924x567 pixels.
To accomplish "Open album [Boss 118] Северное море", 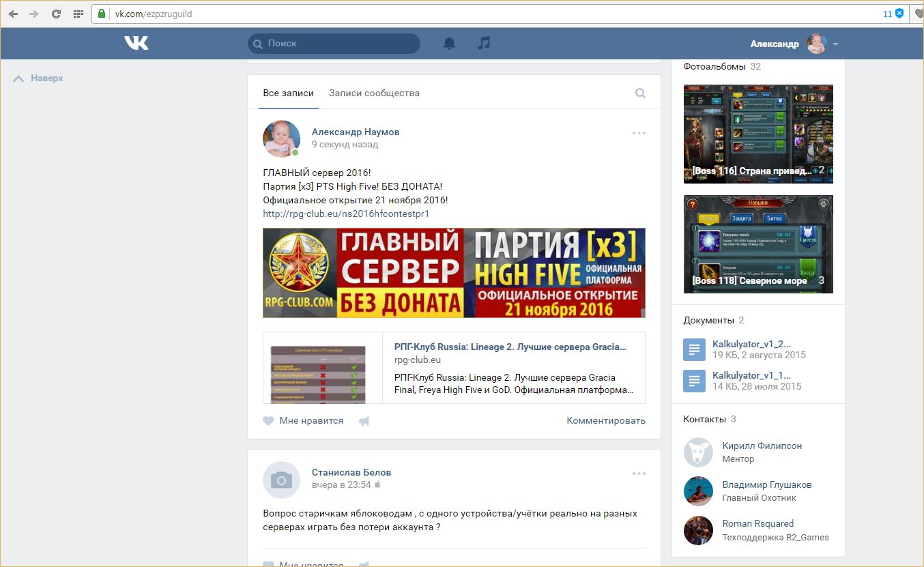I will [x=758, y=244].
